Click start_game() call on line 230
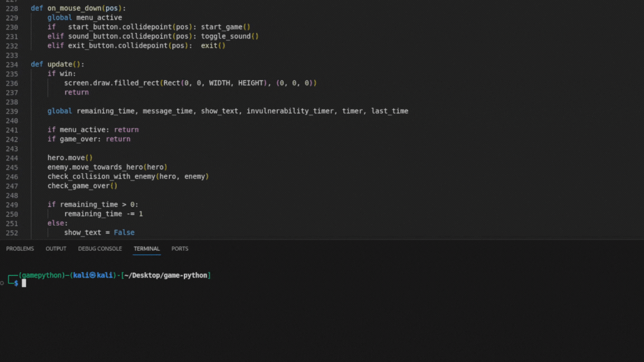 coord(225,27)
